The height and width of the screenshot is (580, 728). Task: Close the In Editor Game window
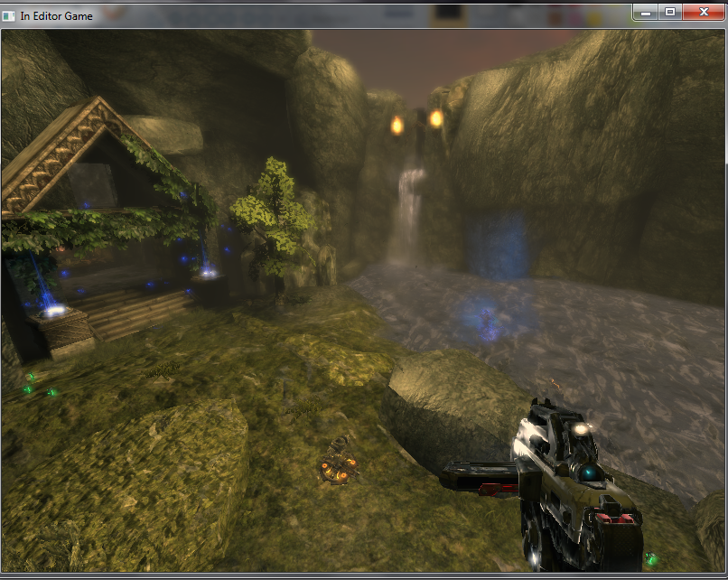click(703, 12)
